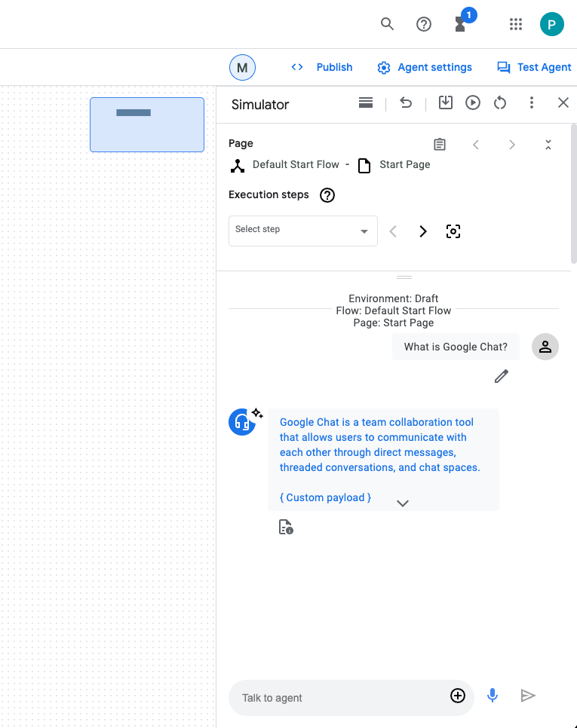The width and height of the screenshot is (577, 728).
Task: Open original response document icon
Action: (286, 527)
